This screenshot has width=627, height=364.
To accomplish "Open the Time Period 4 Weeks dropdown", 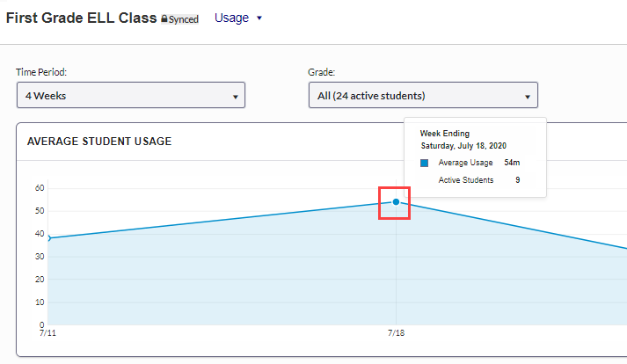I will [x=130, y=95].
